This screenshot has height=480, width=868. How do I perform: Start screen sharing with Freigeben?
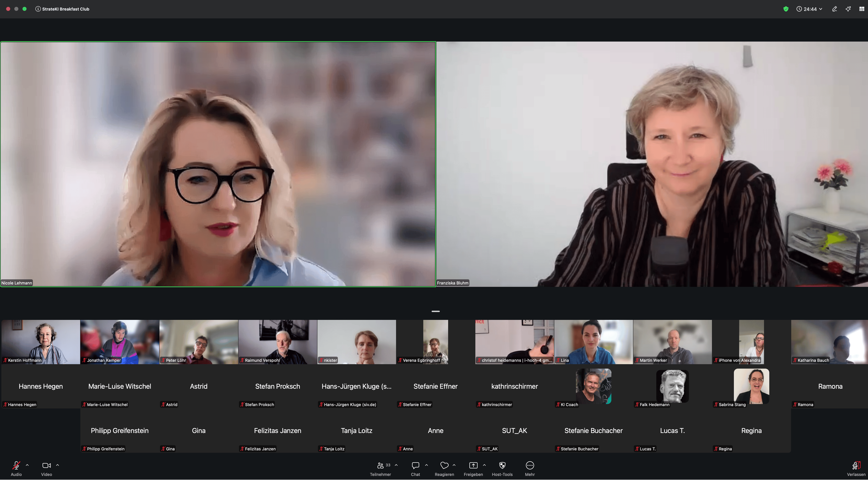click(473, 469)
